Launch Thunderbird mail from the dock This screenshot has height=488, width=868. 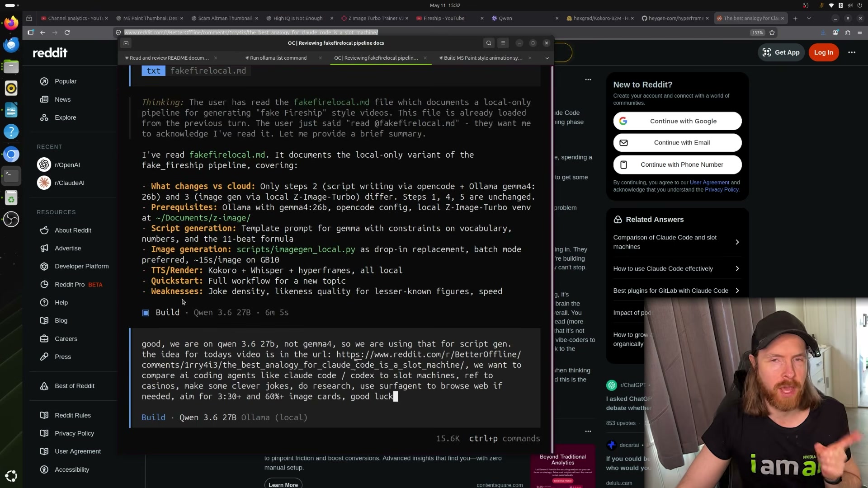(11, 44)
